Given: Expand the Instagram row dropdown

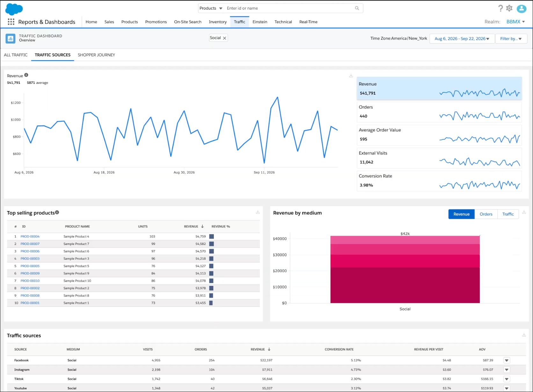Looking at the screenshot, I should (x=507, y=370).
